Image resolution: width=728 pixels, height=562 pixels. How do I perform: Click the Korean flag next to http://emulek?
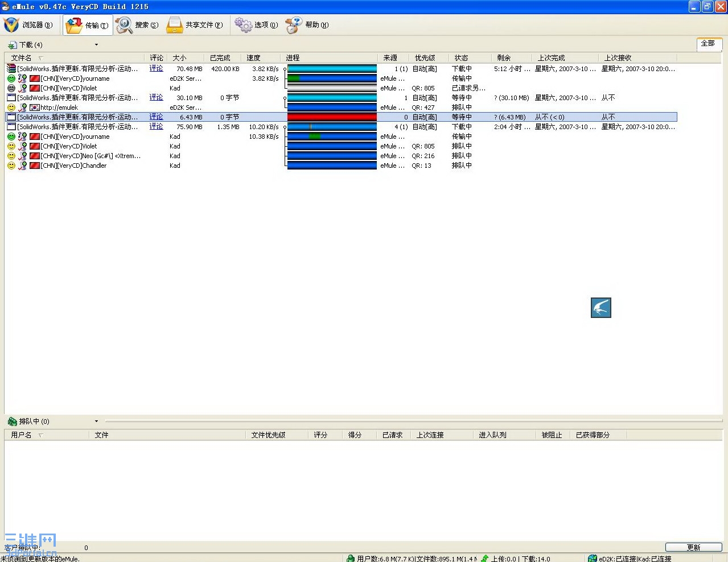tap(35, 108)
